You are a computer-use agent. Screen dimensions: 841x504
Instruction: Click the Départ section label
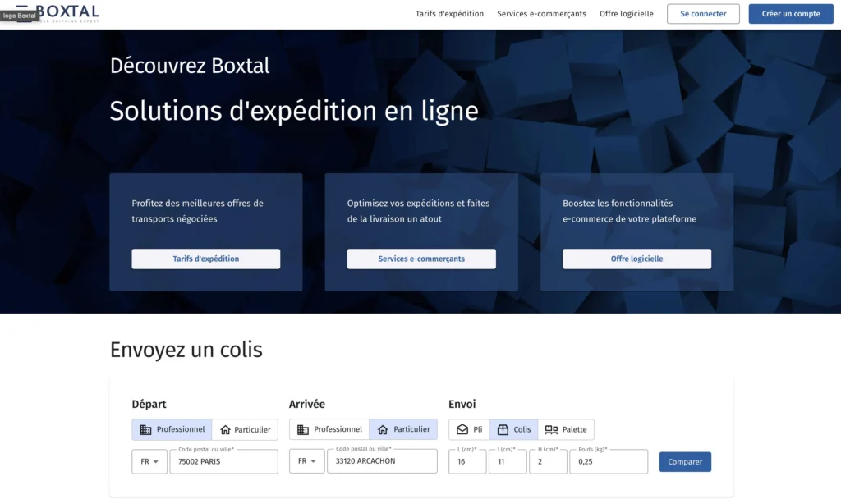[149, 405]
